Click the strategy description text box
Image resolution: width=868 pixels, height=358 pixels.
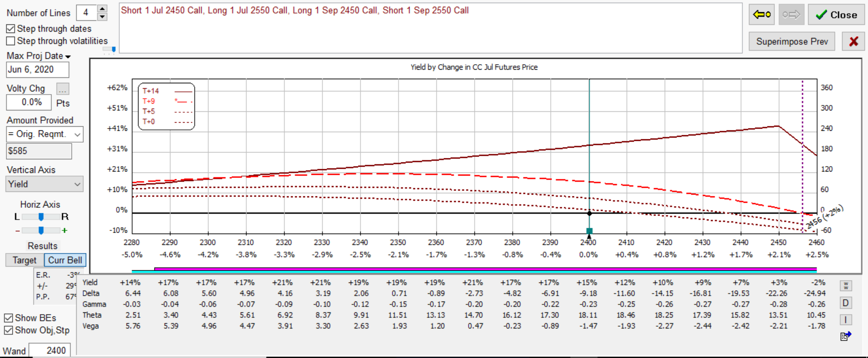[x=430, y=28]
